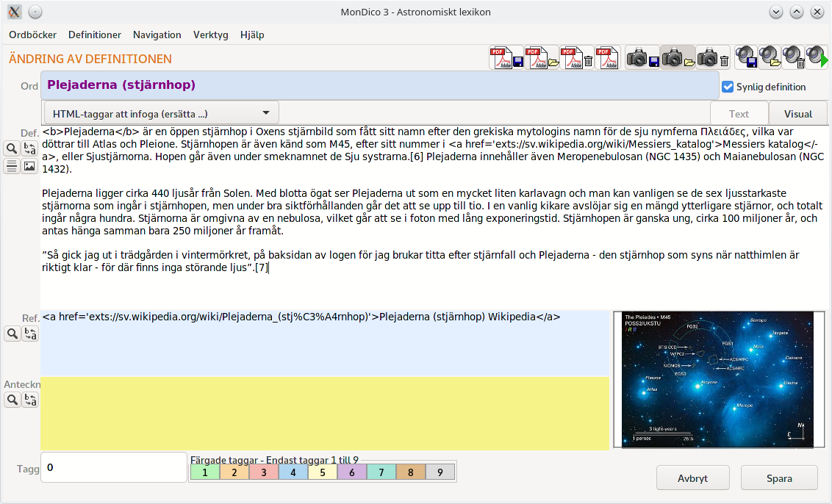Image resolution: width=832 pixels, height=504 pixels.
Task: Expand the HTML-taggar att infoga dropdown
Action: tap(161, 113)
